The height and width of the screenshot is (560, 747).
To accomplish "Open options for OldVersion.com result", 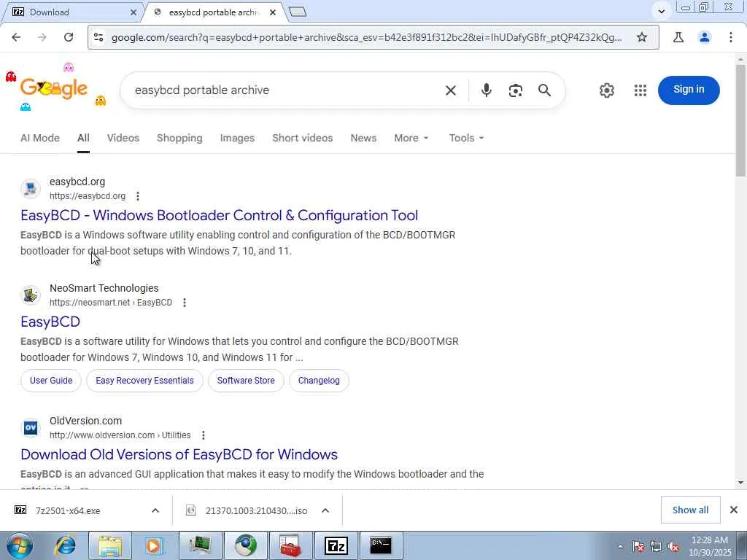I will pos(204,435).
